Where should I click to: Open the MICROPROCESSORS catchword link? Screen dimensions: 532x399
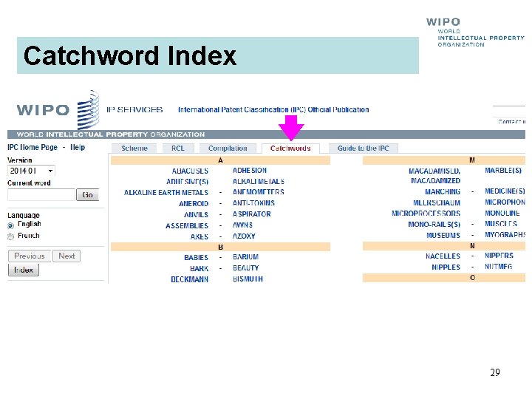[x=426, y=214]
